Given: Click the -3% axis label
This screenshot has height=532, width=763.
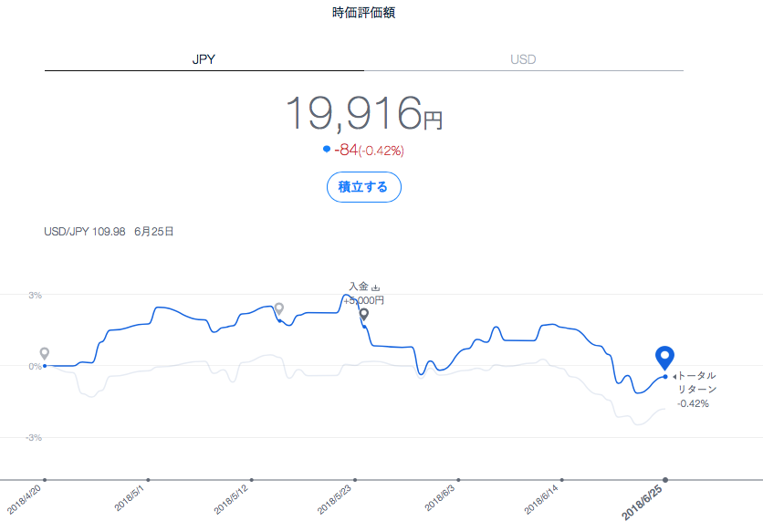Looking at the screenshot, I should (x=34, y=438).
